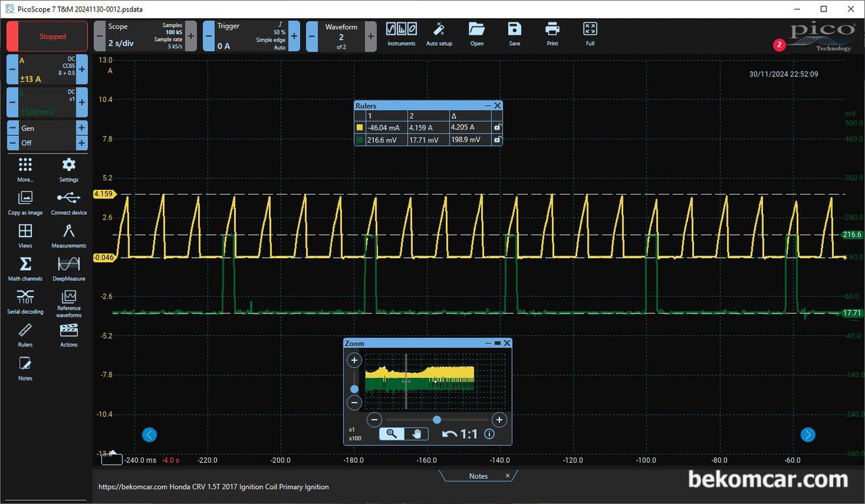Open the Actions tool
Viewport: 865px width, 504px height.
pos(69,335)
